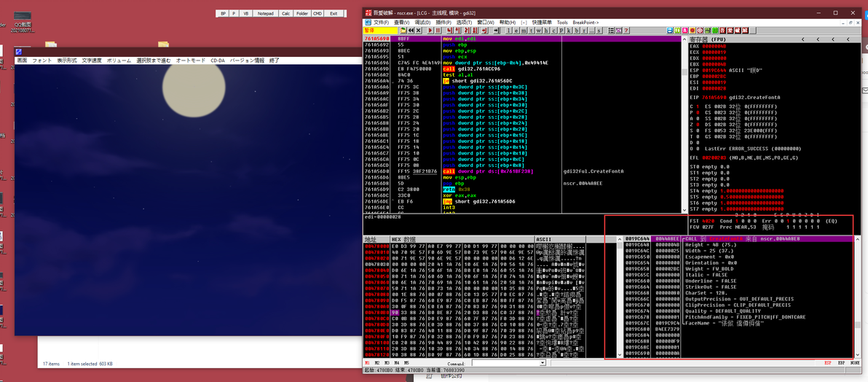Open the 窗口(W) menu
This screenshot has height=382, width=868.
(x=486, y=22)
